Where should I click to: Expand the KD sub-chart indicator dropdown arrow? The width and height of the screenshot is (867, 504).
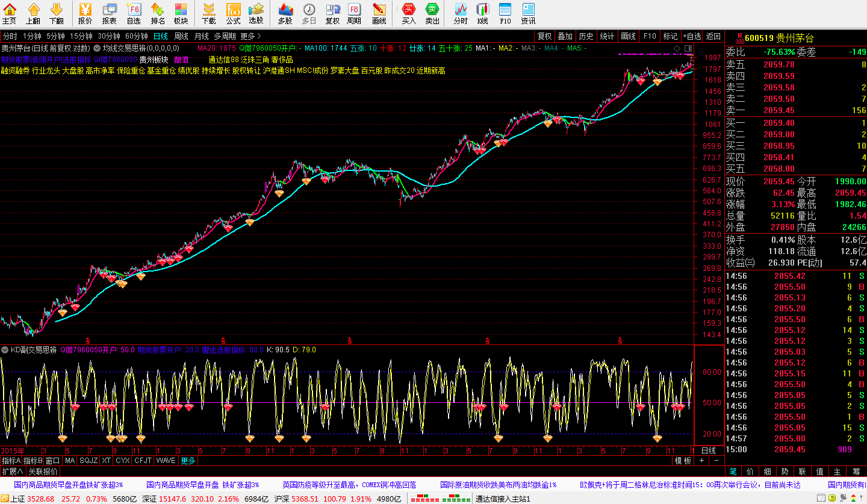coord(5,350)
